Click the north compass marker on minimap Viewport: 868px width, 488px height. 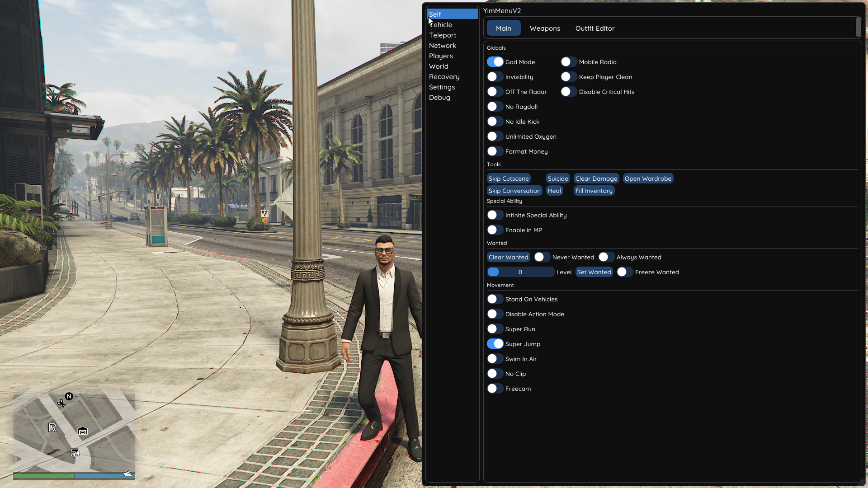point(69,396)
